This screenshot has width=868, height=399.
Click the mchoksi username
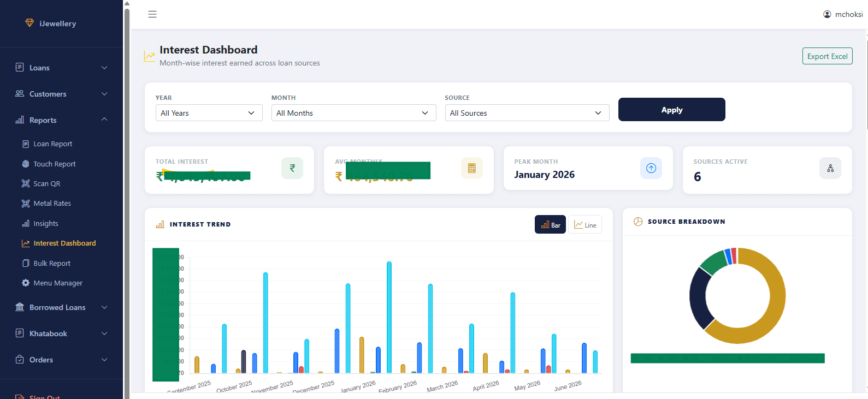point(849,14)
